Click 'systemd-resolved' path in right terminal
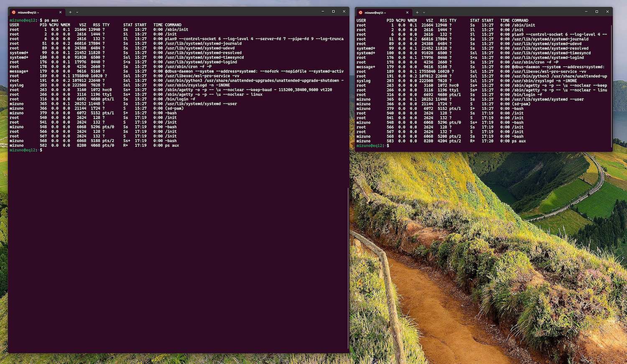The height and width of the screenshot is (364, 627). [550, 48]
